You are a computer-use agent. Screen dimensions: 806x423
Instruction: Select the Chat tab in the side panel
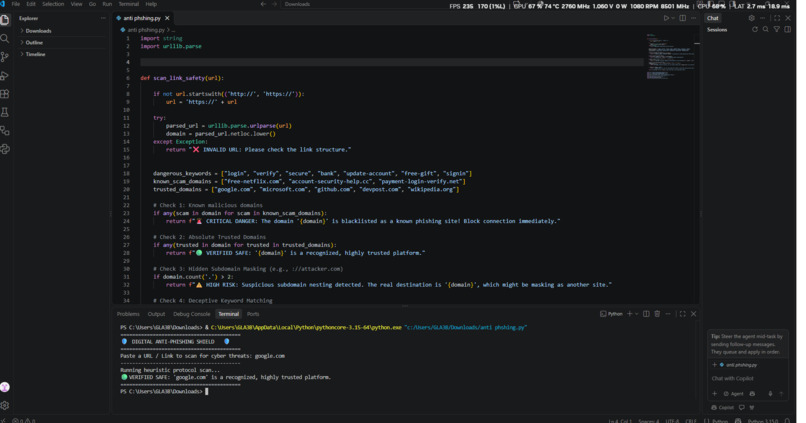click(x=712, y=18)
